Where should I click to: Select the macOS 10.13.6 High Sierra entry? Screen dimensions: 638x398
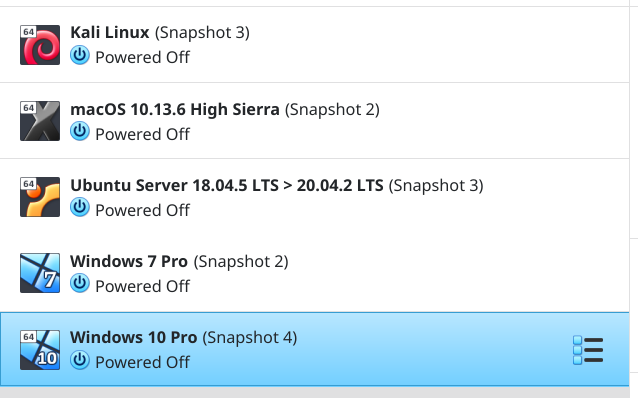coord(175,109)
